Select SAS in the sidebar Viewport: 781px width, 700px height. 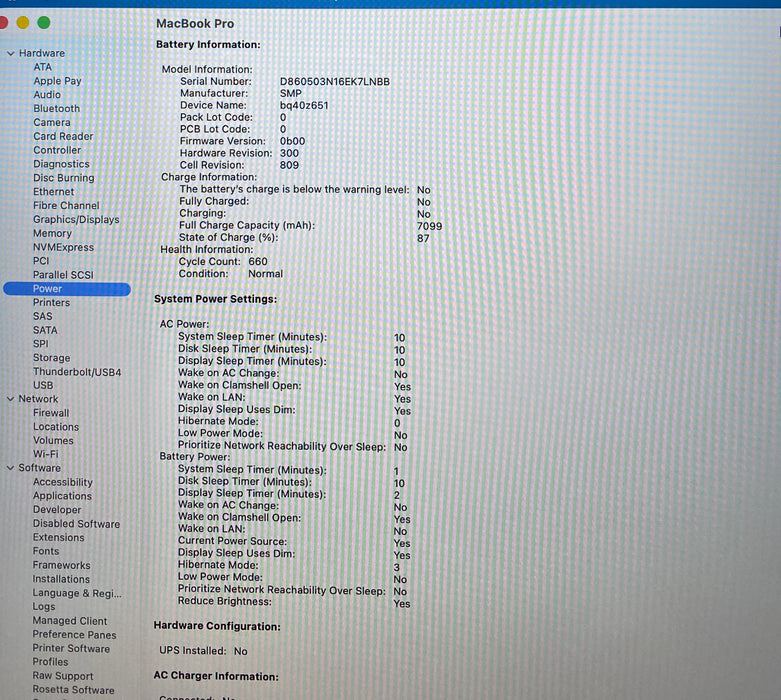[x=42, y=316]
